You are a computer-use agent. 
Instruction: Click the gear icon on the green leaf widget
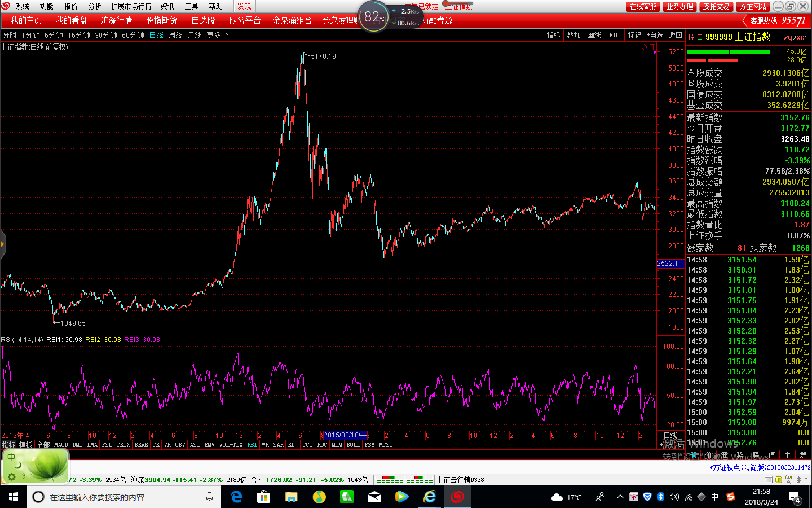11,477
